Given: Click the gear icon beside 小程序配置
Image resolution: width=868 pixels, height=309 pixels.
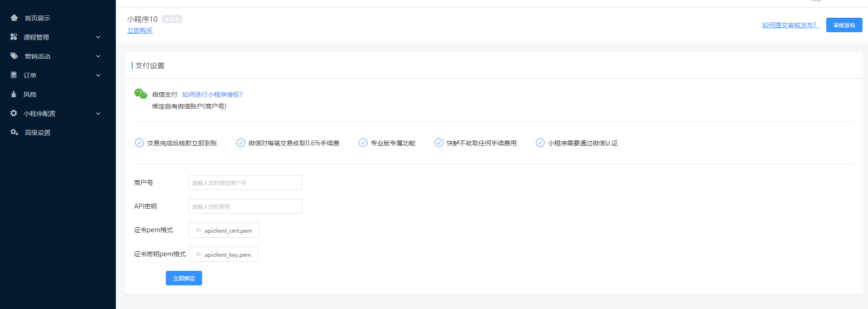Looking at the screenshot, I should pyautogui.click(x=14, y=113).
